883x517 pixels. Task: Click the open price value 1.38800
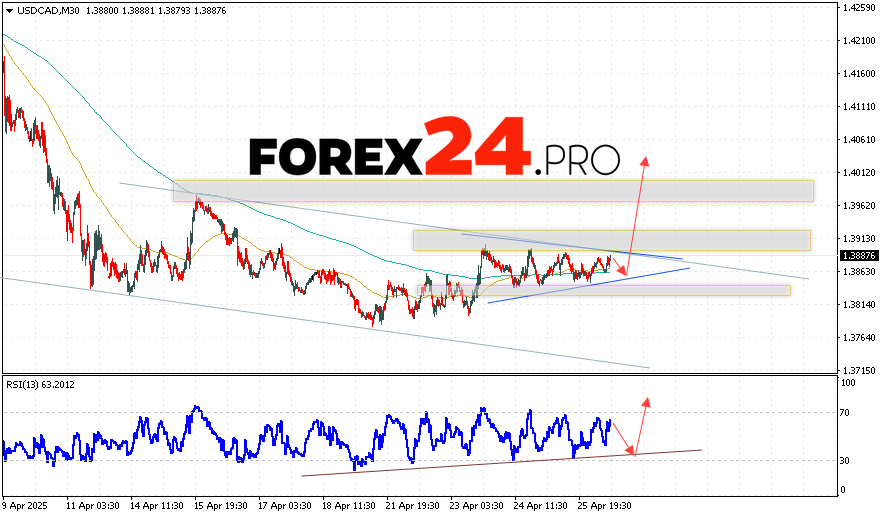(102, 11)
